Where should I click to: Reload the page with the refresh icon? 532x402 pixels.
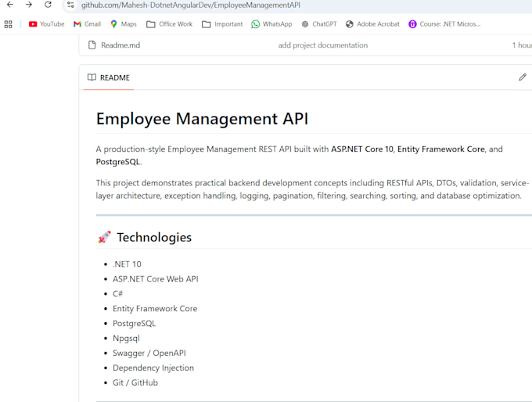tap(48, 5)
